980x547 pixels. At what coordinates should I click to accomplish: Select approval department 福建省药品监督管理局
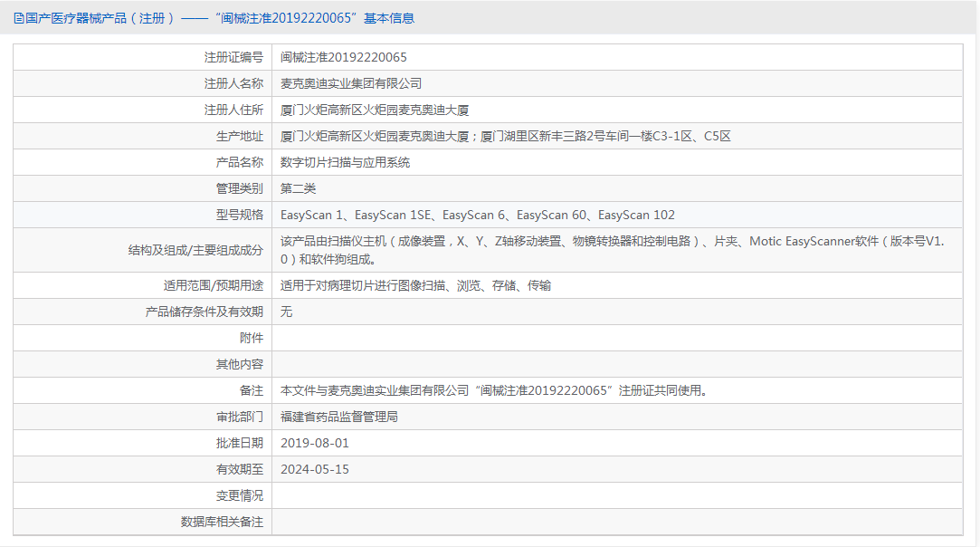[x=338, y=417]
